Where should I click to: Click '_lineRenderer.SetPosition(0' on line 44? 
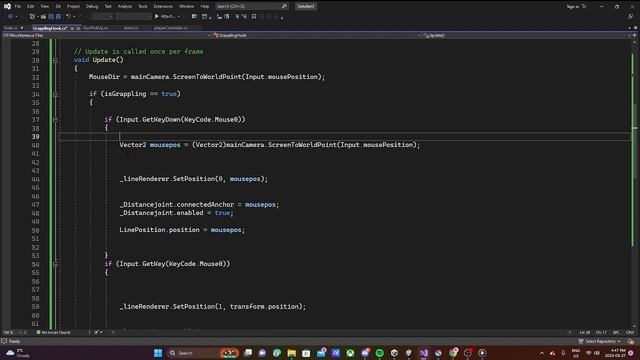171,179
